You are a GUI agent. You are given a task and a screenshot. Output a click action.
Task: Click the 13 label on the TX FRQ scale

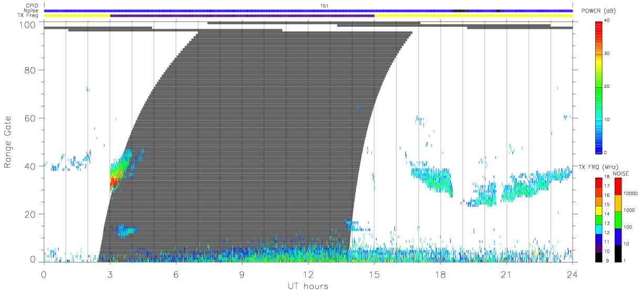click(x=607, y=223)
